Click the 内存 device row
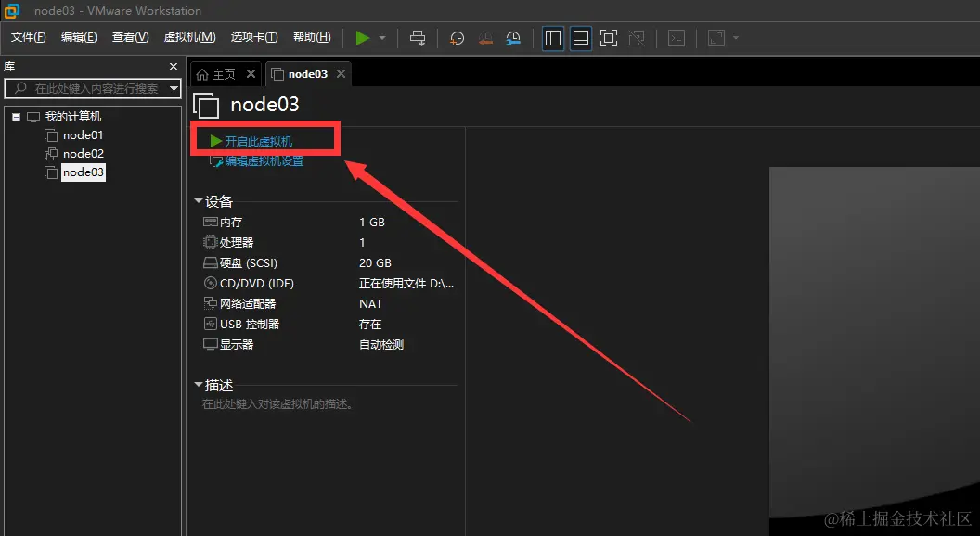Image resolution: width=980 pixels, height=536 pixels. [x=329, y=223]
